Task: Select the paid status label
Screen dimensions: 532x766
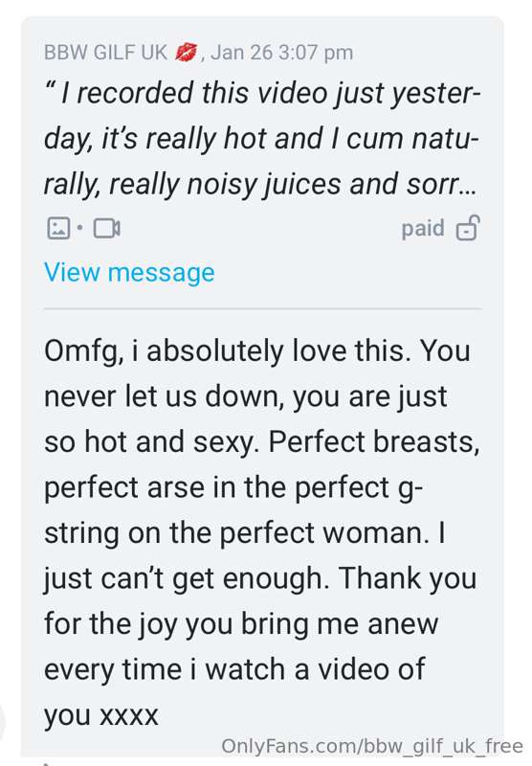Action: tap(423, 228)
